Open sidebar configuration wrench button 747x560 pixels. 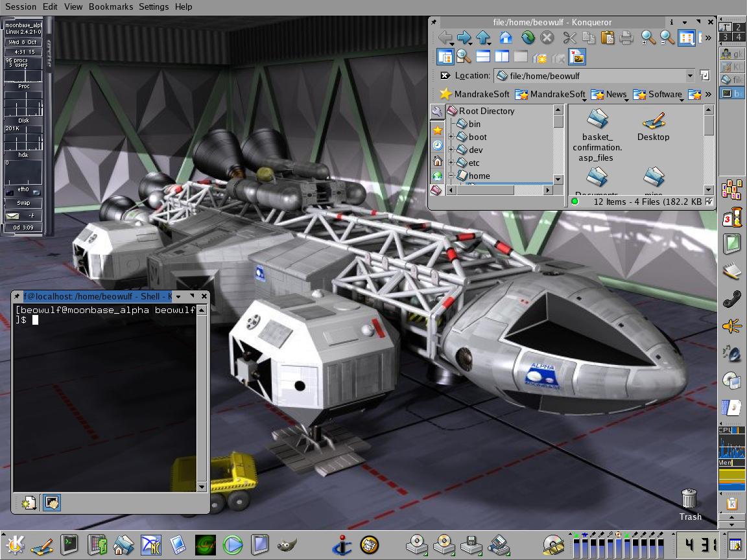(437, 111)
